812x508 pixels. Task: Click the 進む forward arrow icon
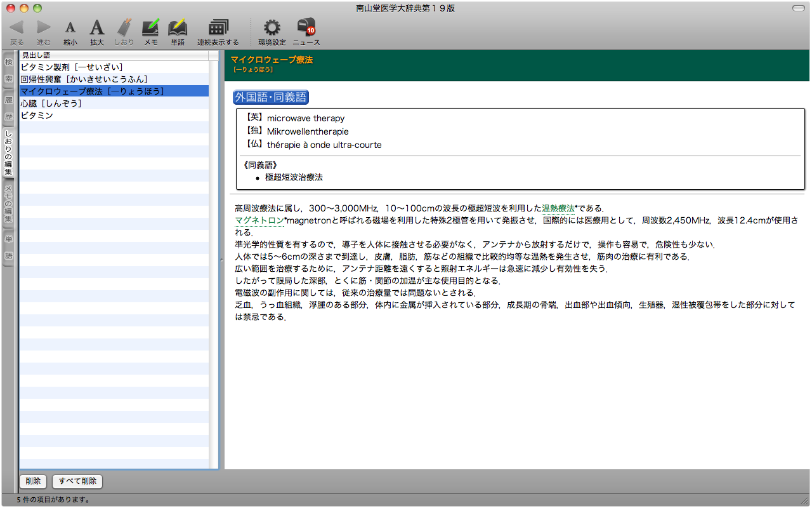pos(43,28)
